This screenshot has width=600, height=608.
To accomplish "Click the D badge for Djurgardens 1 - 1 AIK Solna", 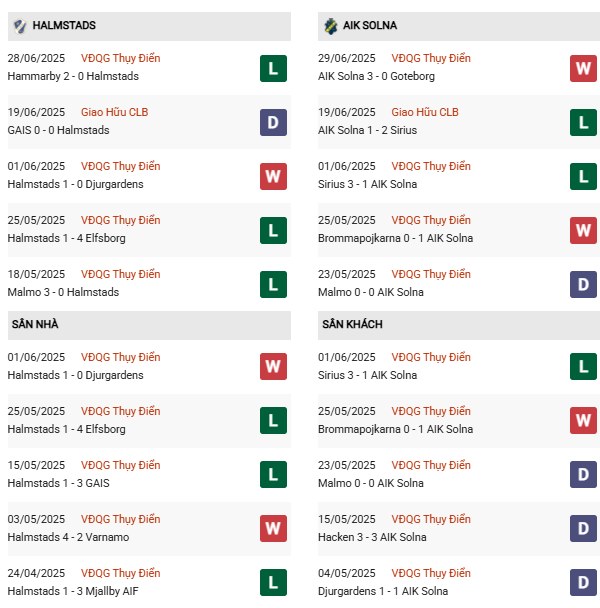I will [x=583, y=583].
